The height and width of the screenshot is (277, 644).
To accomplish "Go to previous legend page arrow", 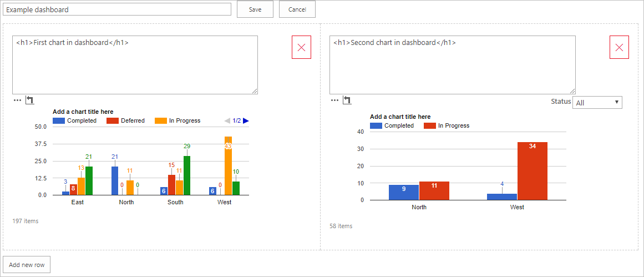I will [x=227, y=120].
